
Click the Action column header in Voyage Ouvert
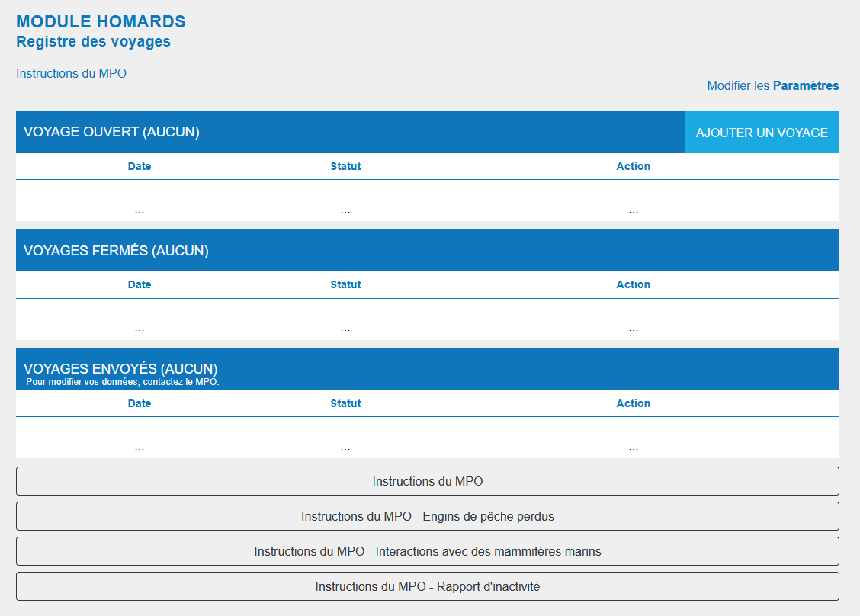[633, 166]
